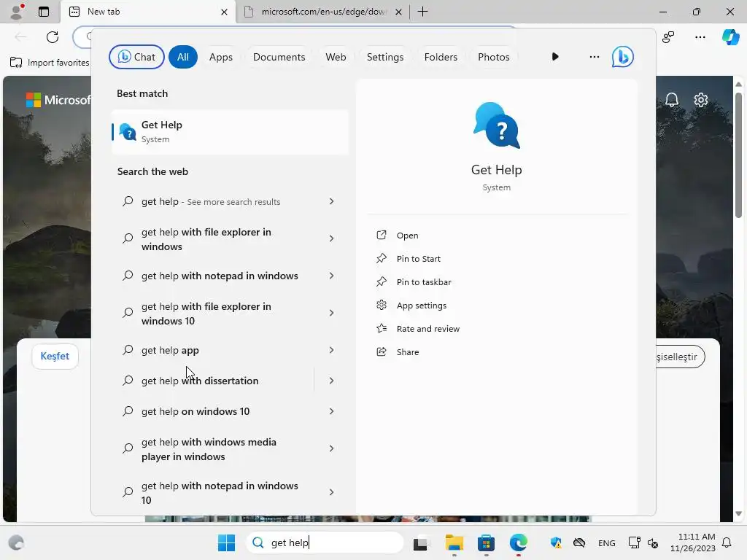Switch to the Web filter
The width and height of the screenshot is (747, 560).
pyautogui.click(x=336, y=57)
